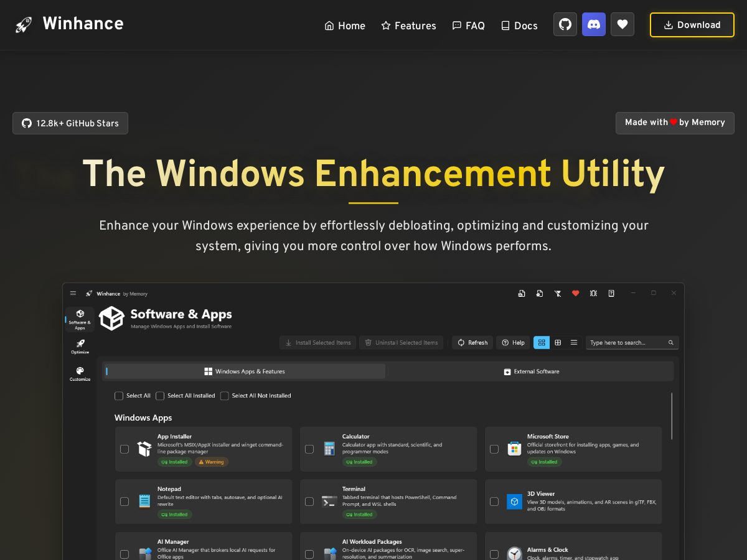Click the Installed badge on Notepad
747x560 pixels.
point(175,515)
